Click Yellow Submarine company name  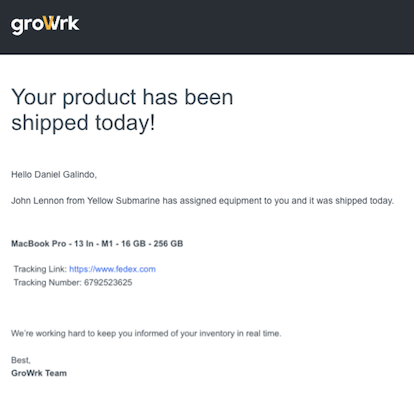123,201
